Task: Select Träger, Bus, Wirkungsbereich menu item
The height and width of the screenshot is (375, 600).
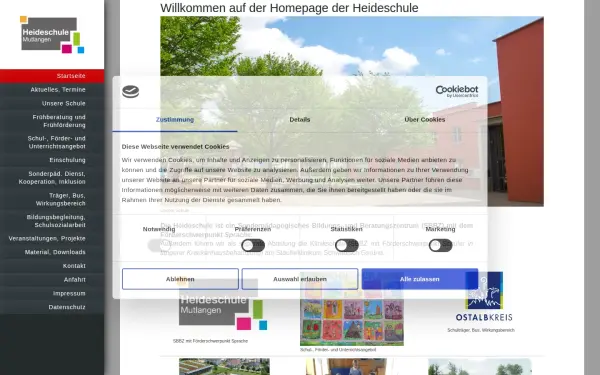Action: (x=52, y=199)
